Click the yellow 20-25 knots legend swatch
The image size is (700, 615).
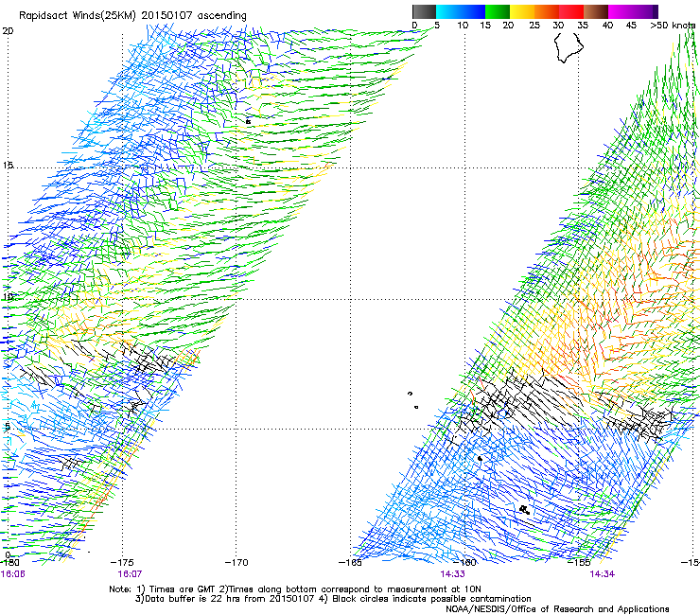tap(522, 11)
